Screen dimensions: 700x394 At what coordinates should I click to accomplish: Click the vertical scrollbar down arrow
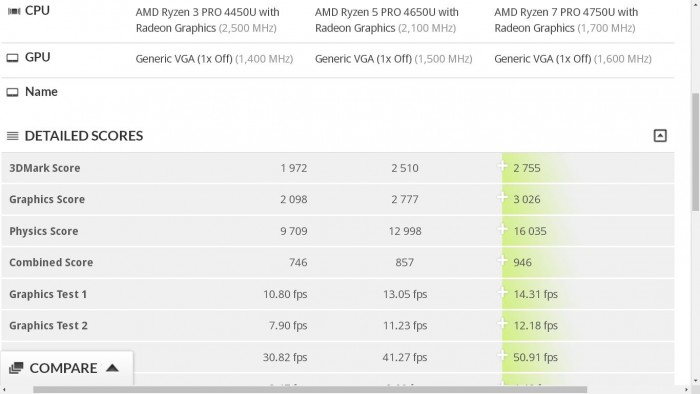(695, 381)
